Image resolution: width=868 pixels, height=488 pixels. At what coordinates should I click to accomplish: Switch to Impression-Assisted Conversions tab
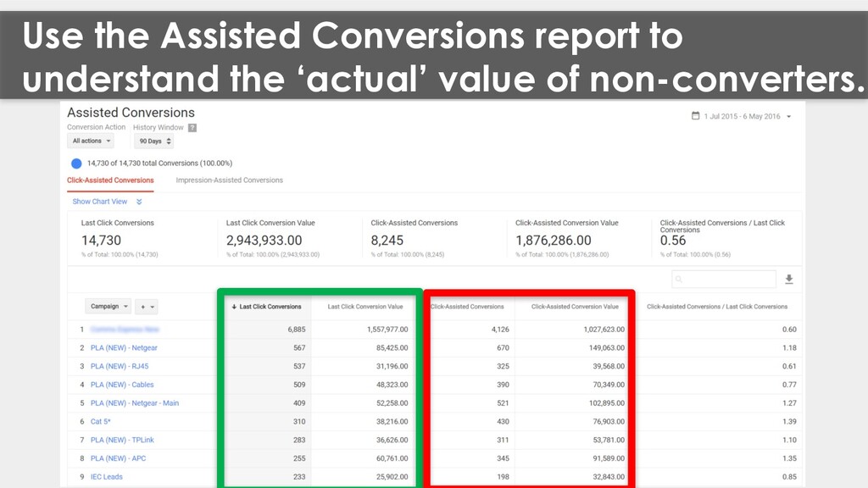229,180
